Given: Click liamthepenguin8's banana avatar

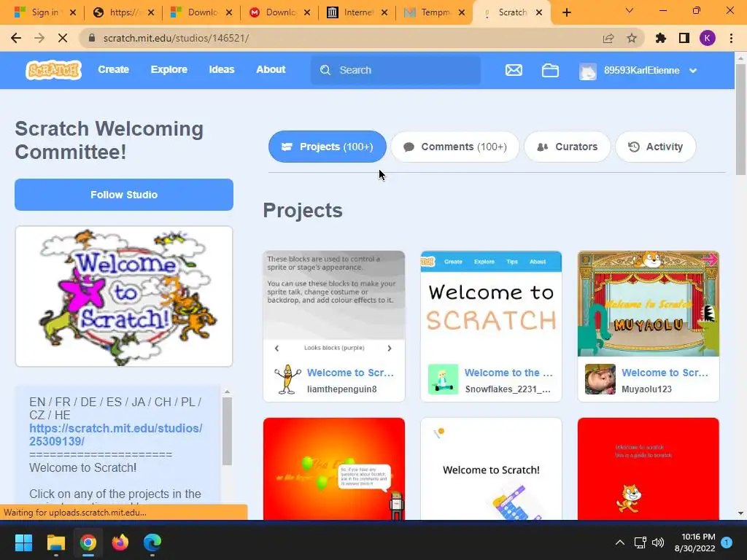Looking at the screenshot, I should (287, 379).
